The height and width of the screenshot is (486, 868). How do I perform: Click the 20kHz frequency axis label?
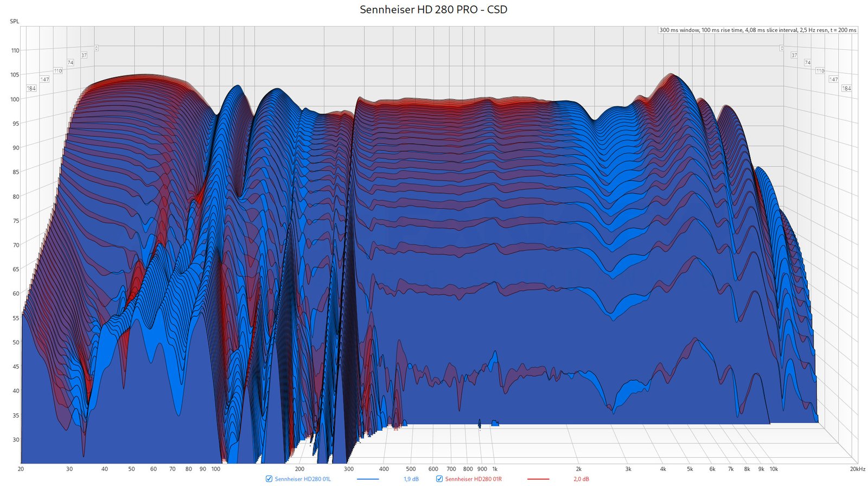pos(857,469)
